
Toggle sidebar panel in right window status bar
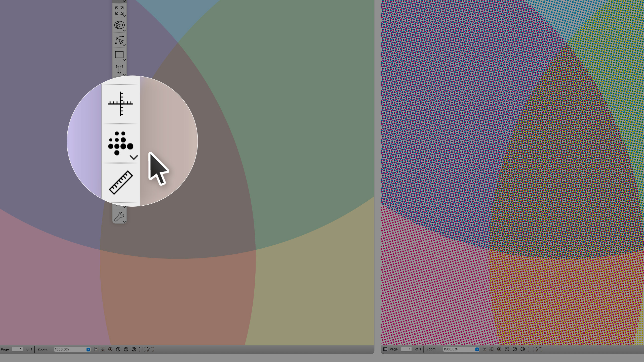pos(385,349)
